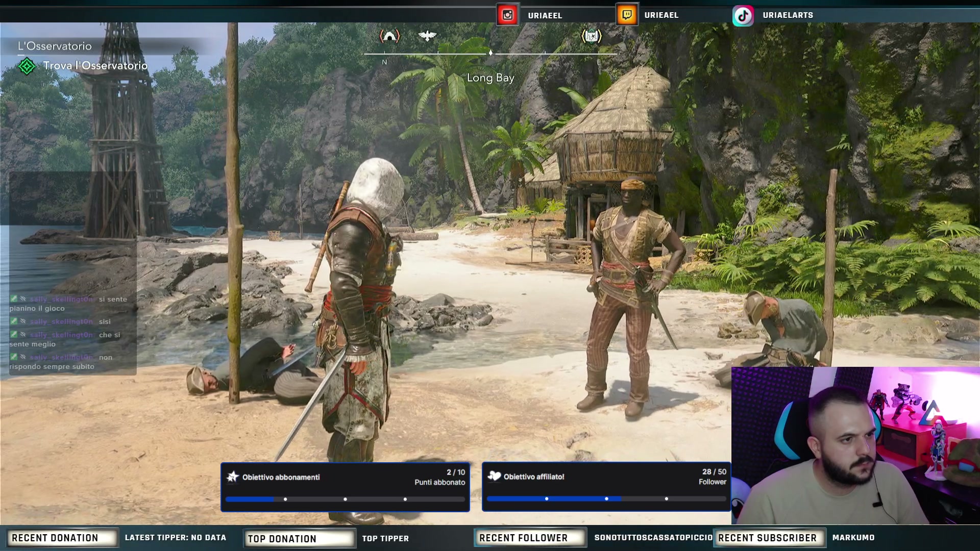Image resolution: width=980 pixels, height=551 pixels.
Task: Click the username on 'non rispondo sempre subito' message
Action: click(x=61, y=358)
